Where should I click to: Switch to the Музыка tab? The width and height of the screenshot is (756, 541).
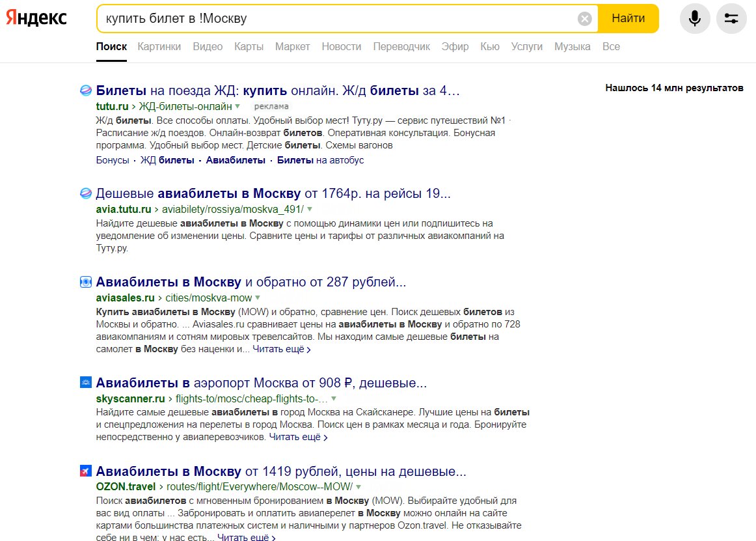(573, 47)
